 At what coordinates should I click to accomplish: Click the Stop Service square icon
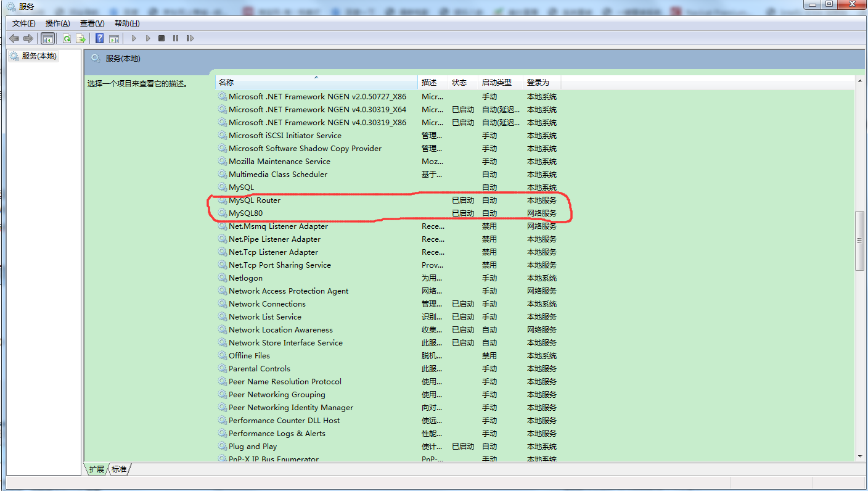coord(162,38)
